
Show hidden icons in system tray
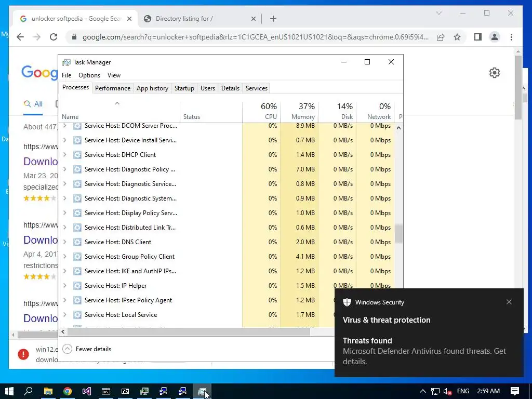point(423,391)
